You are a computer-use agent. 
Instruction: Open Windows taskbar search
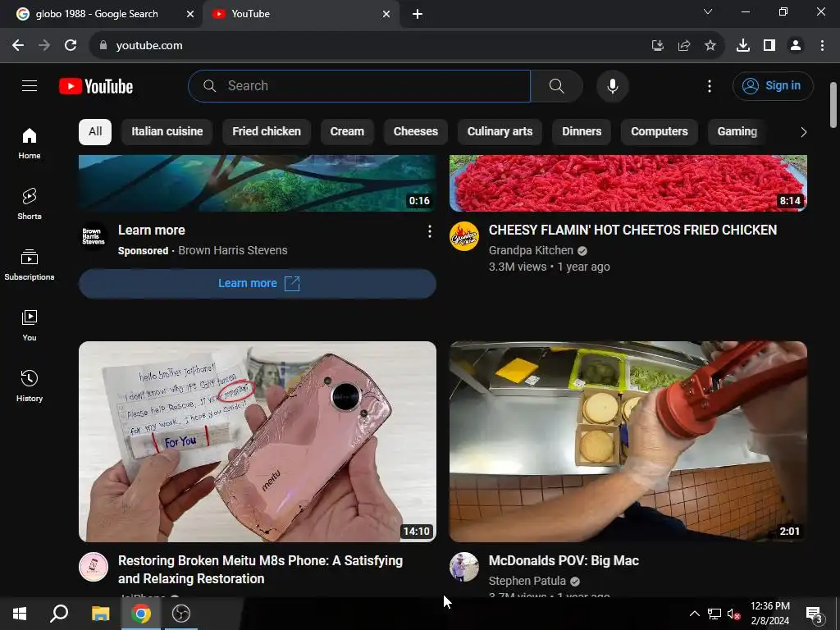59,614
